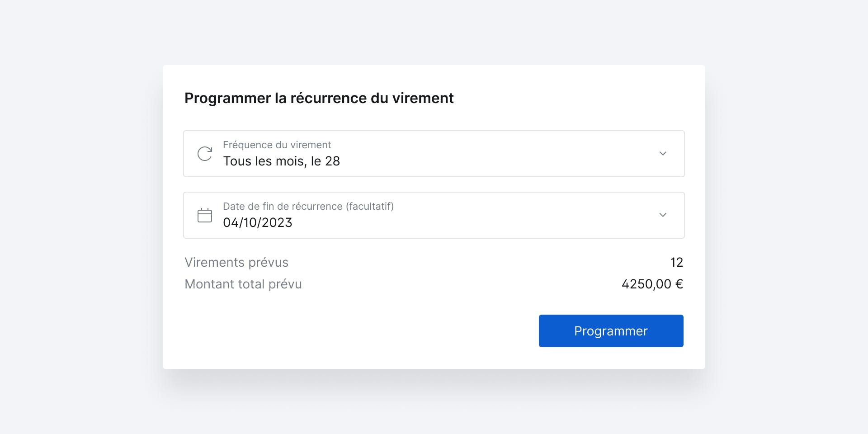Click the 'Date de fin de récurrence' label

click(283, 207)
